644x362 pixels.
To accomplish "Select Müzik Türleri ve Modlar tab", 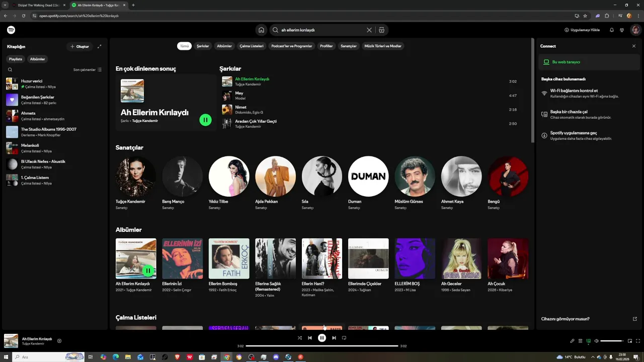I will pyautogui.click(x=383, y=46).
